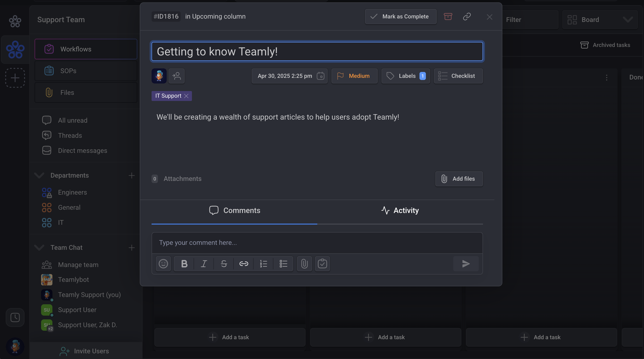
Task: Toggle italic formatting in comment toolbar
Action: [x=204, y=263]
